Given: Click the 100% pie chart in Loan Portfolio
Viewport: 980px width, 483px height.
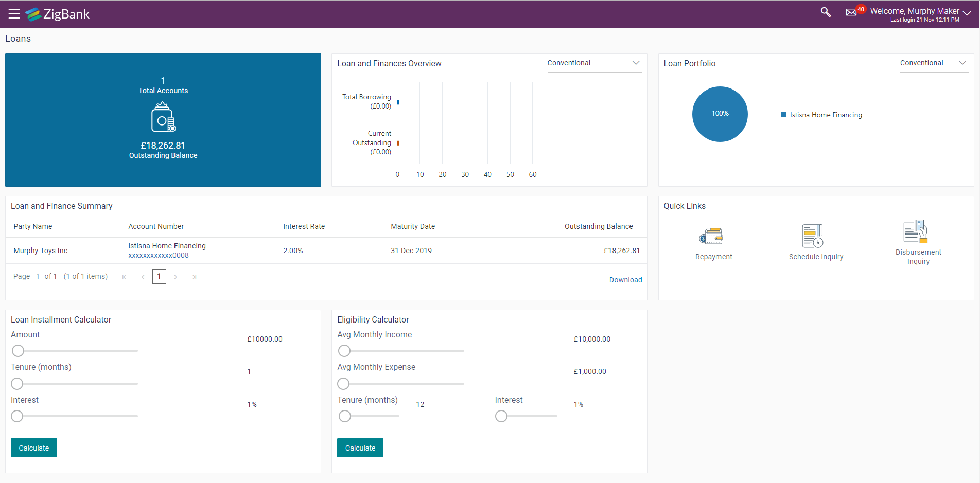Looking at the screenshot, I should tap(720, 114).
